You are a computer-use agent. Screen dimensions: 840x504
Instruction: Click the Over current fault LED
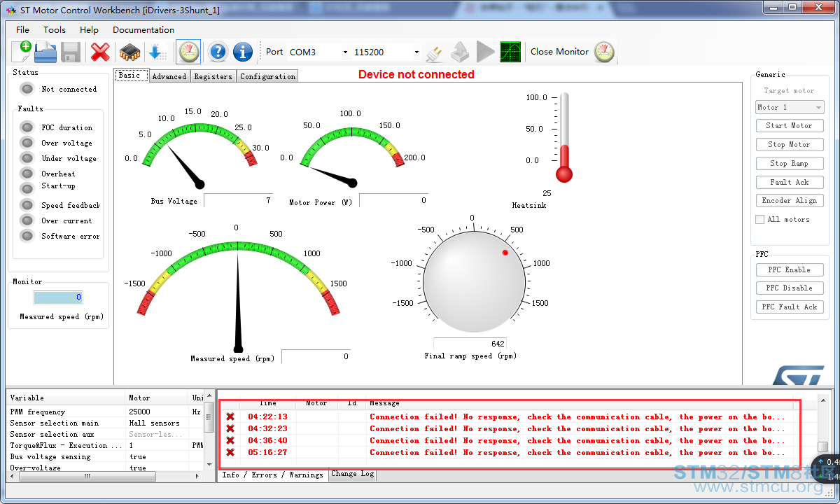point(27,220)
